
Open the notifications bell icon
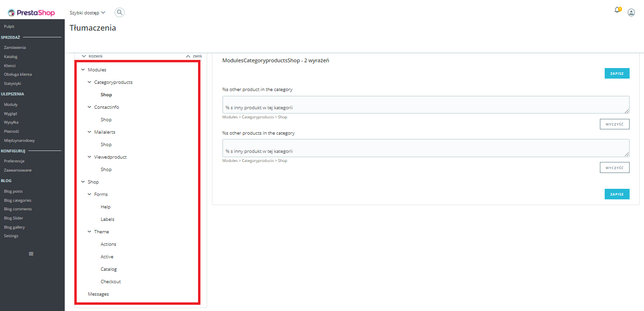coord(617,10)
